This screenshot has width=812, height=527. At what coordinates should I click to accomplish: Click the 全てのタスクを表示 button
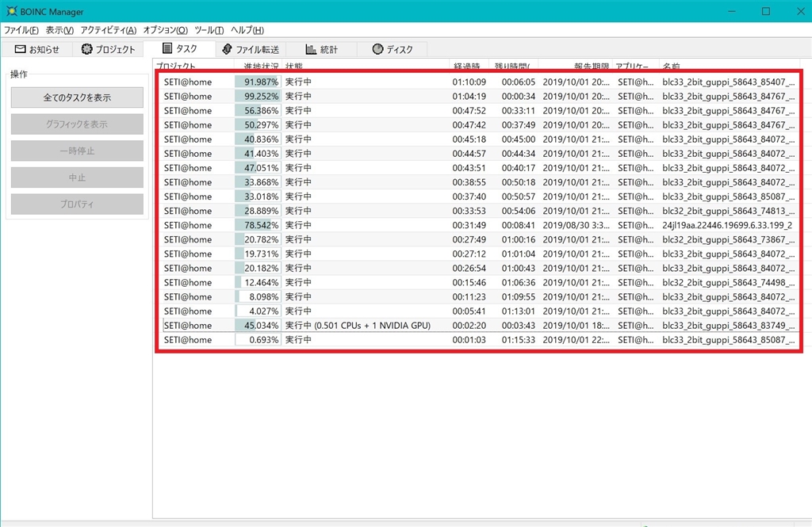pos(77,97)
